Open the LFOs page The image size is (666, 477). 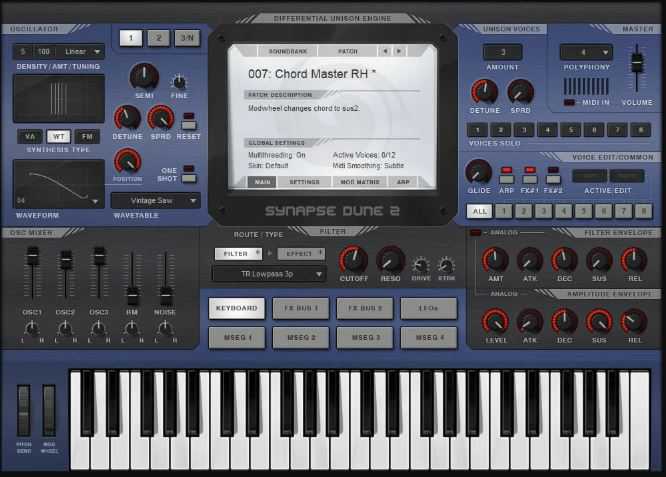point(429,308)
